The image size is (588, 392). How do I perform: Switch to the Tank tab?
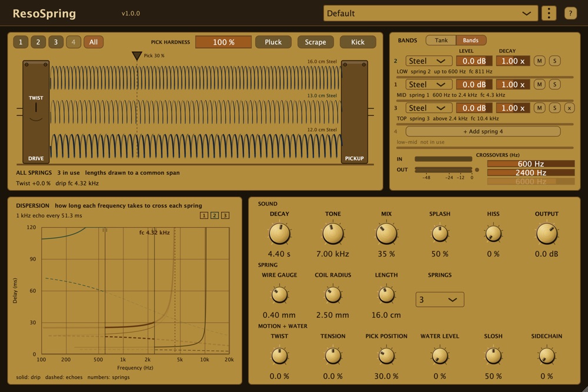(441, 40)
